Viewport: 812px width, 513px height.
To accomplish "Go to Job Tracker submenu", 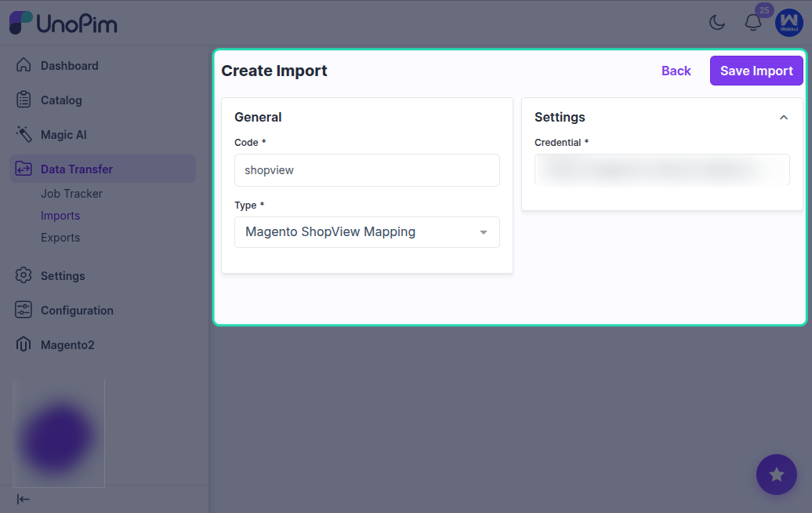I will coord(71,194).
